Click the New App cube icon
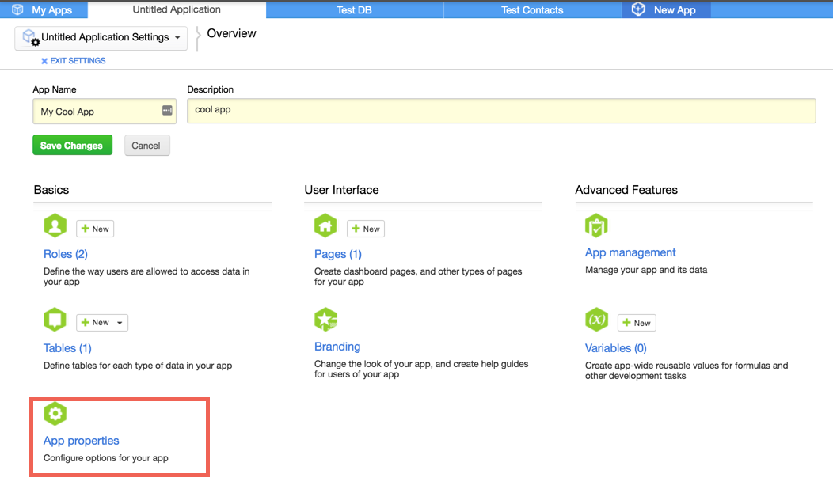Image resolution: width=833 pixels, height=504 pixels. pos(638,9)
